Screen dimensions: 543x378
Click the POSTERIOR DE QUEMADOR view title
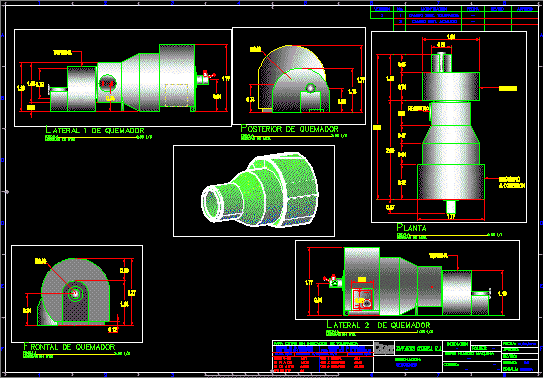(x=290, y=129)
